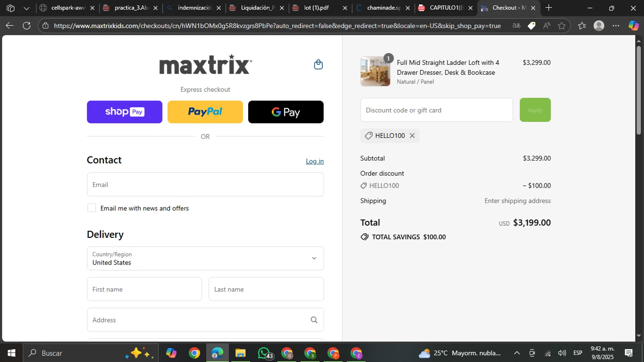The width and height of the screenshot is (644, 362).
Task: Remove the HELLO100 discount code
Action: pos(412,136)
